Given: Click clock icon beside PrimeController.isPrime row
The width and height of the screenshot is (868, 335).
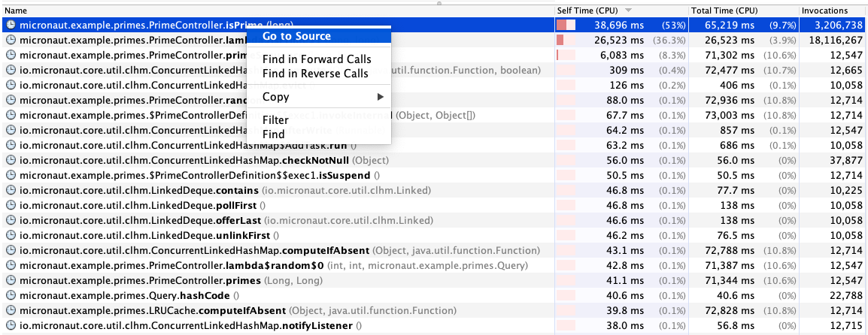Looking at the screenshot, I should point(11,25).
